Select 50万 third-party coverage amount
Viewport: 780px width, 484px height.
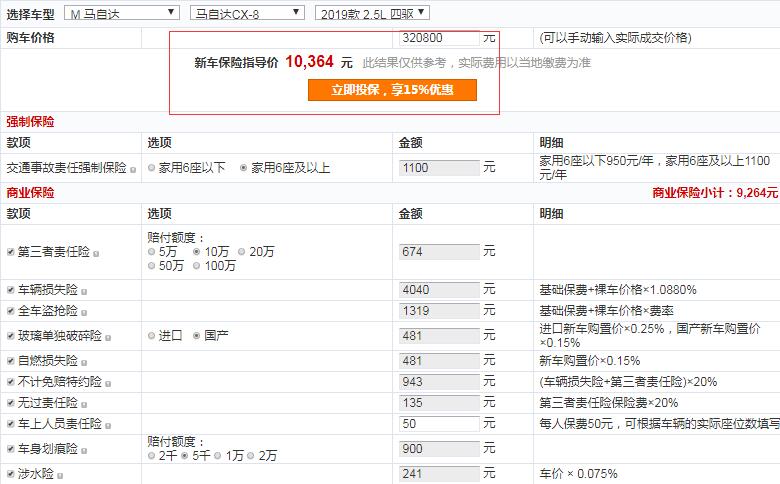click(152, 266)
